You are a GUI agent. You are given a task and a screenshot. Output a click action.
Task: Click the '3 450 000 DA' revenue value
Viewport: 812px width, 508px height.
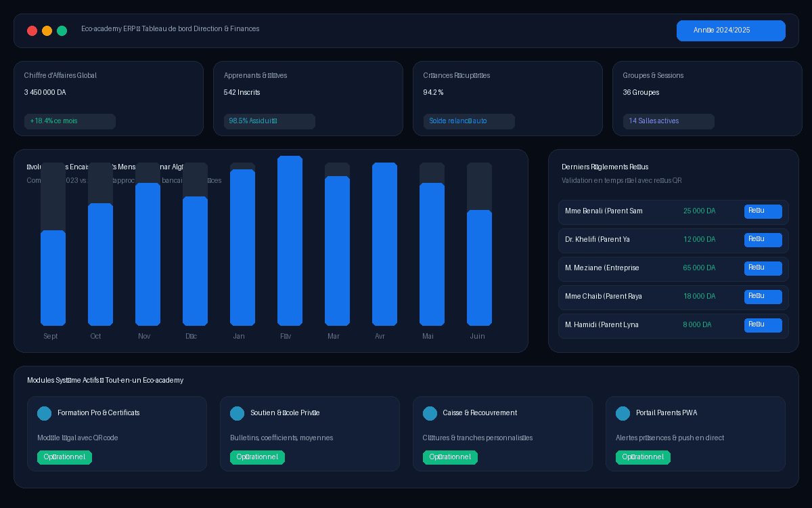tap(45, 93)
